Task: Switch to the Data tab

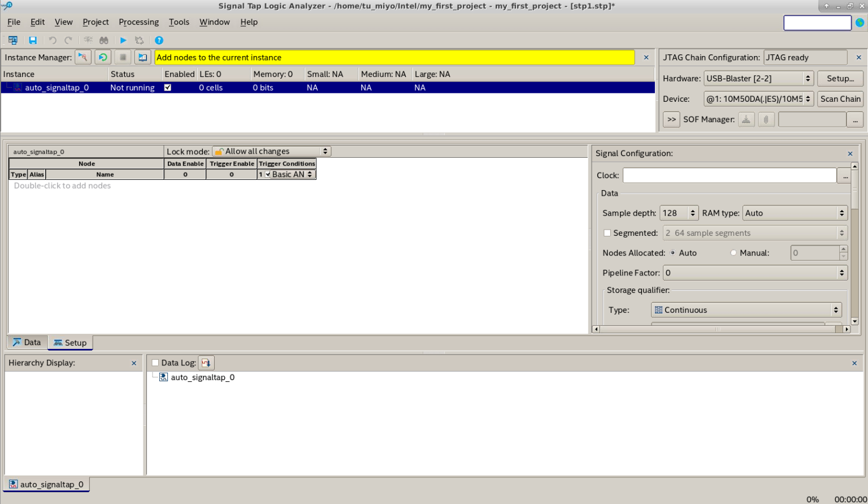Action: [x=27, y=343]
